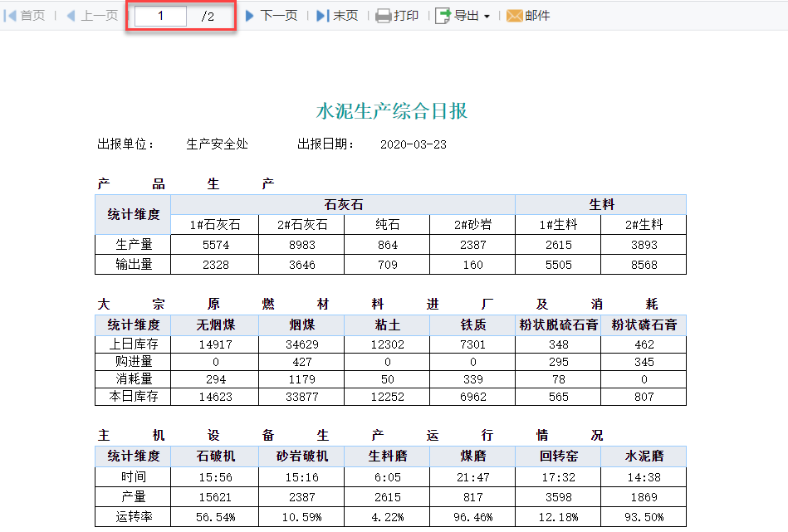Click the 运转率 row label
The image size is (788, 532).
pyautogui.click(x=133, y=516)
